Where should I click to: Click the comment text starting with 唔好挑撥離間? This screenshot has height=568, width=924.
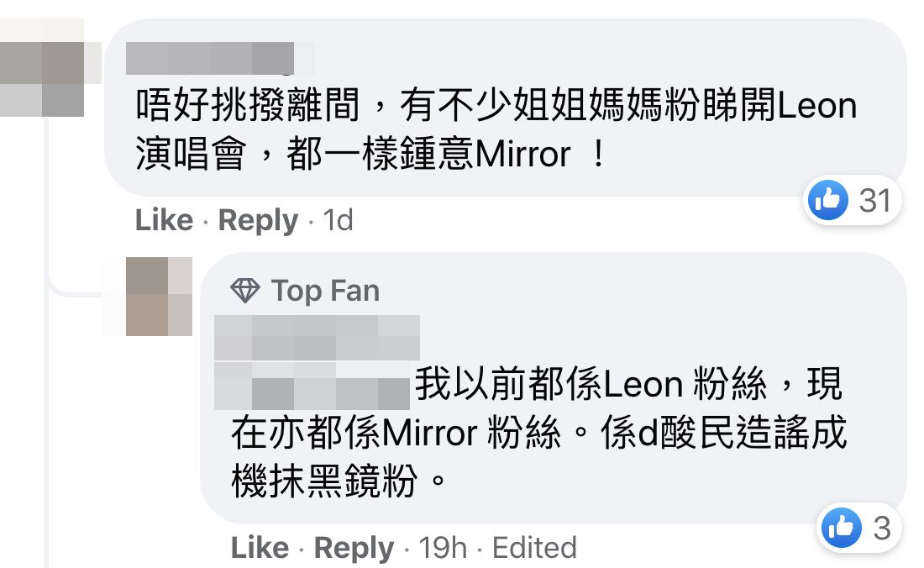point(496,130)
